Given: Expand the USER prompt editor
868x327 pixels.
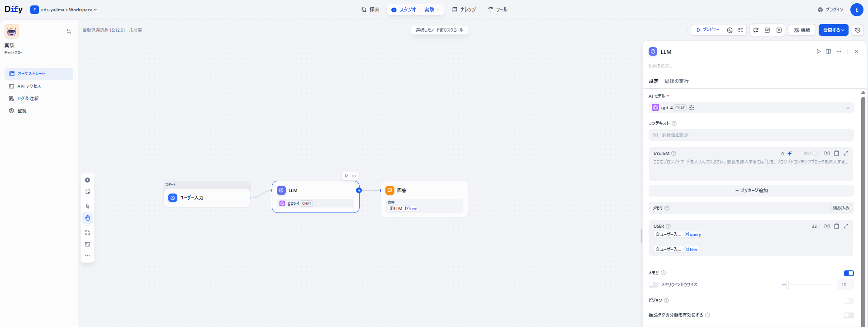Looking at the screenshot, I should 846,226.
